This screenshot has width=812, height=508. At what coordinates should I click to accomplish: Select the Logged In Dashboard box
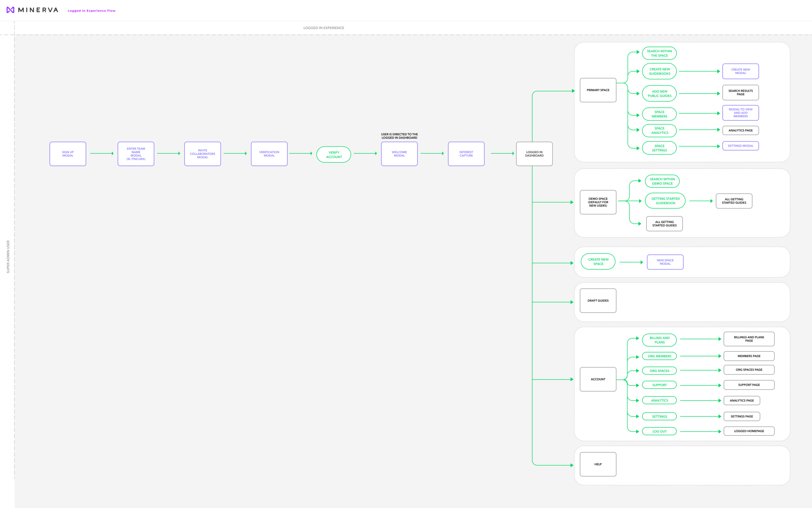pos(534,154)
